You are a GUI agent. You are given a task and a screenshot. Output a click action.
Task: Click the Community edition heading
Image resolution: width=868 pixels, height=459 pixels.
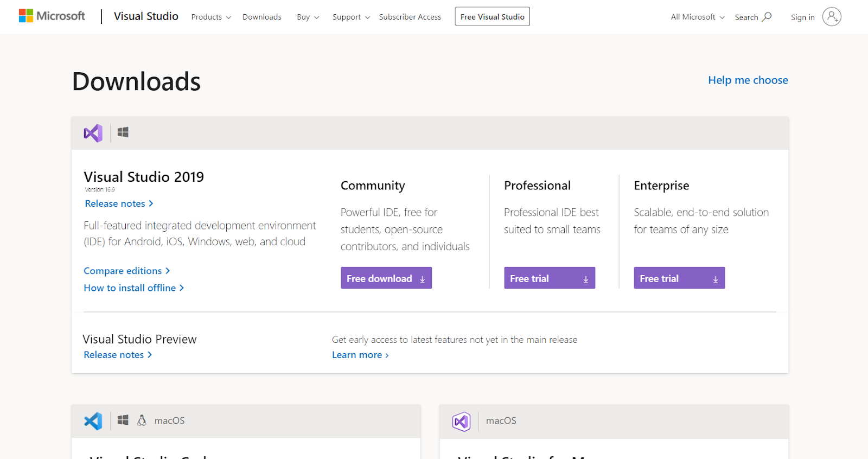[x=373, y=186]
